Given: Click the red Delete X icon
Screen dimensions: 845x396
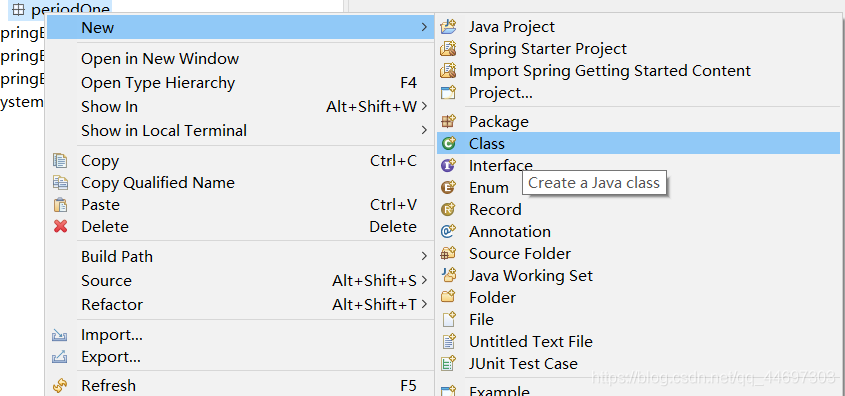Looking at the screenshot, I should point(60,227).
